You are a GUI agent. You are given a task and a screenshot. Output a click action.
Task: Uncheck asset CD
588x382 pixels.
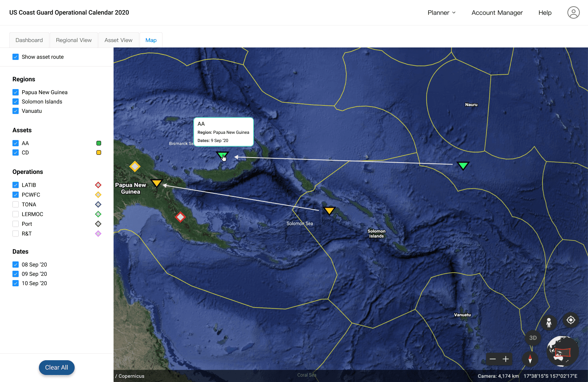(16, 152)
